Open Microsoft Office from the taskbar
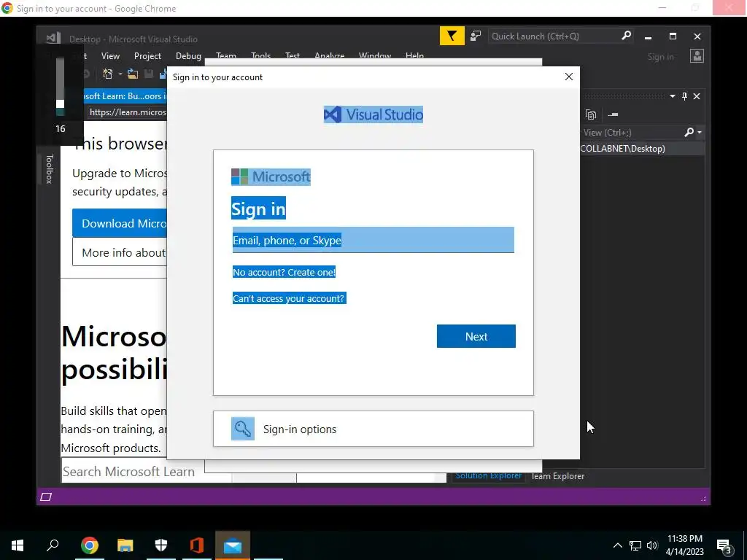Image resolution: width=747 pixels, height=560 pixels. click(x=197, y=545)
